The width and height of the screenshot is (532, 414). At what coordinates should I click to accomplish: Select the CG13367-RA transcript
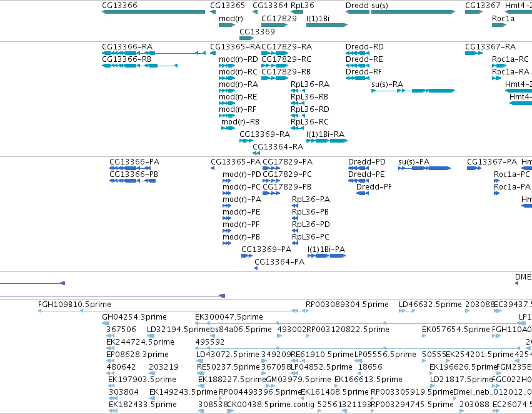point(474,53)
